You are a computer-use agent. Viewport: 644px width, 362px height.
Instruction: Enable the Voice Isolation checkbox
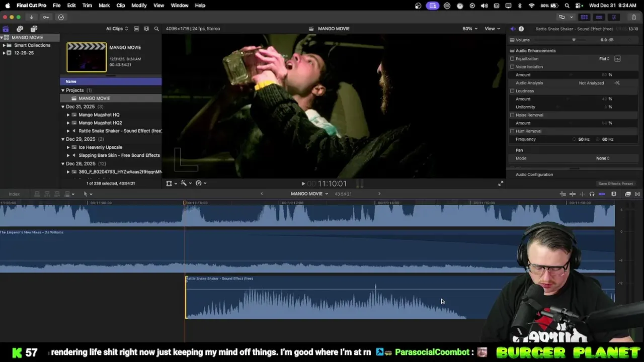[512, 67]
